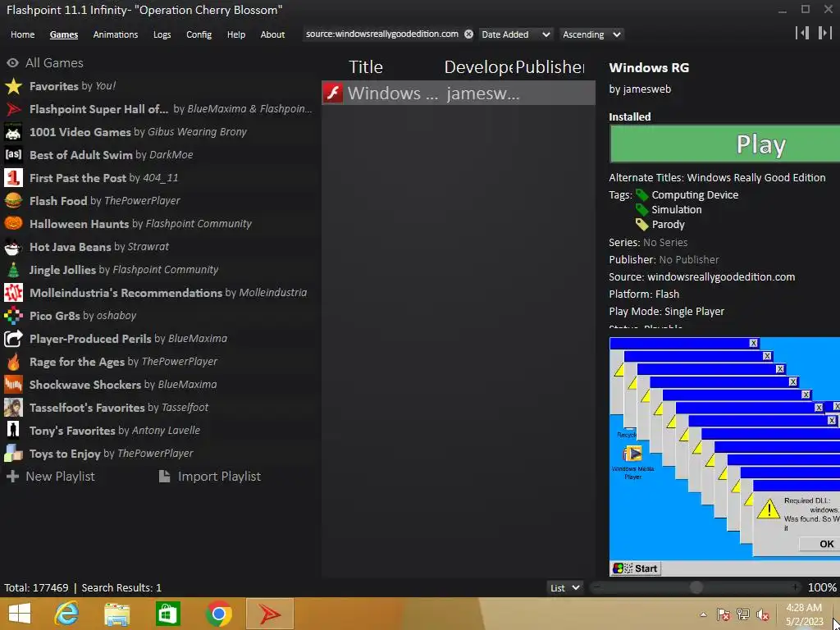Image resolution: width=840 pixels, height=630 pixels.
Task: Open the About tab
Action: point(272,34)
